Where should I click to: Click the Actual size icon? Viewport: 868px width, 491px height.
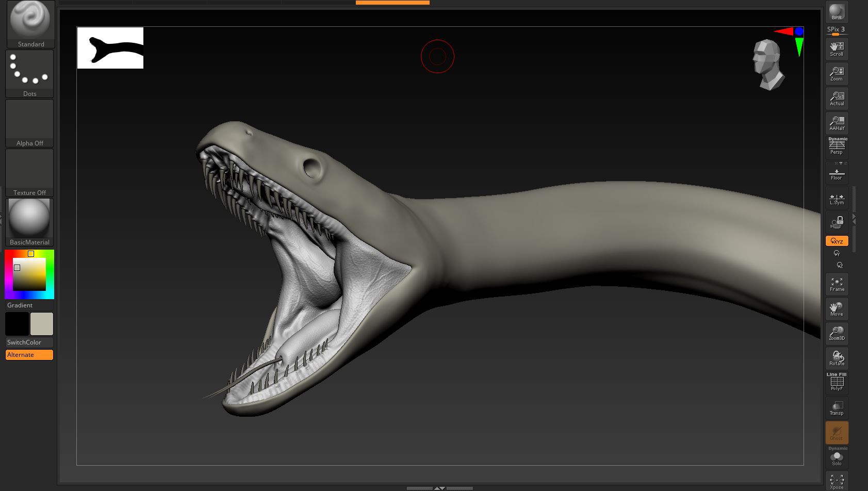[x=836, y=97]
